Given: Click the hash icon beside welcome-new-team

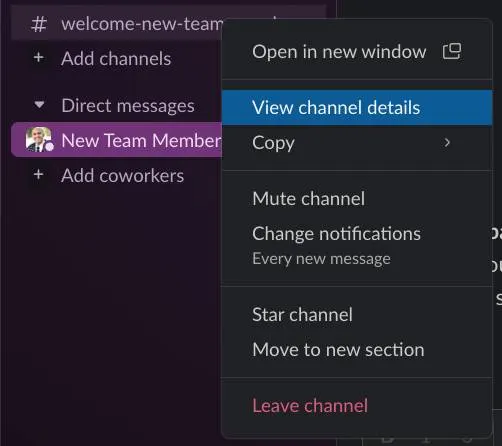Looking at the screenshot, I should pos(39,24).
